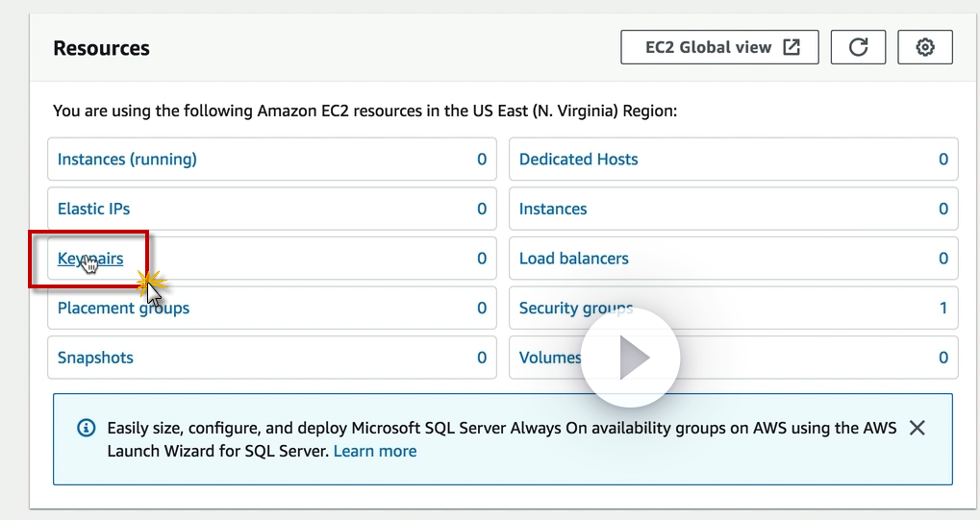This screenshot has width=980, height=520.
Task: Open the settings gear icon
Action: [925, 47]
